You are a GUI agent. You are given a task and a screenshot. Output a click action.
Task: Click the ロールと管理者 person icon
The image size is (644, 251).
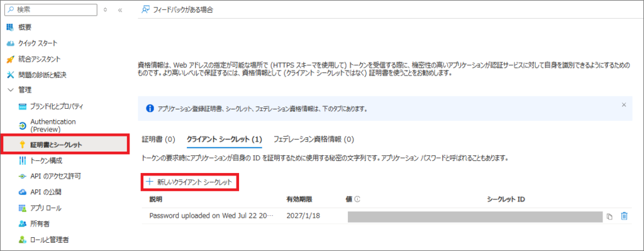[x=23, y=240]
